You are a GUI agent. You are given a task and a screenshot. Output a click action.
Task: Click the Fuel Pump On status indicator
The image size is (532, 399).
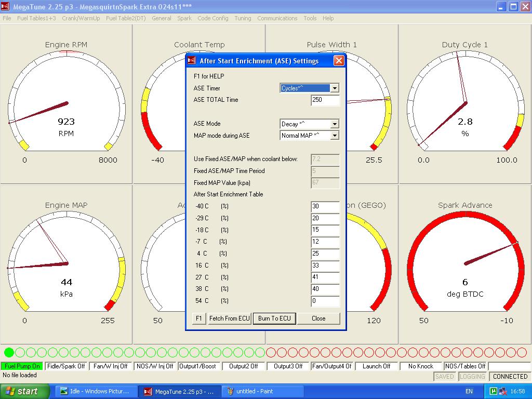[22, 366]
